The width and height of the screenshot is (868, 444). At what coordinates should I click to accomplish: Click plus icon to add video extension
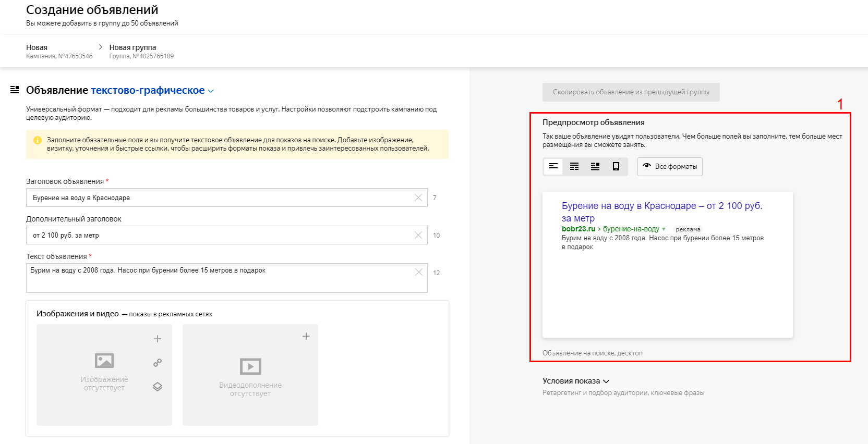coord(306,336)
